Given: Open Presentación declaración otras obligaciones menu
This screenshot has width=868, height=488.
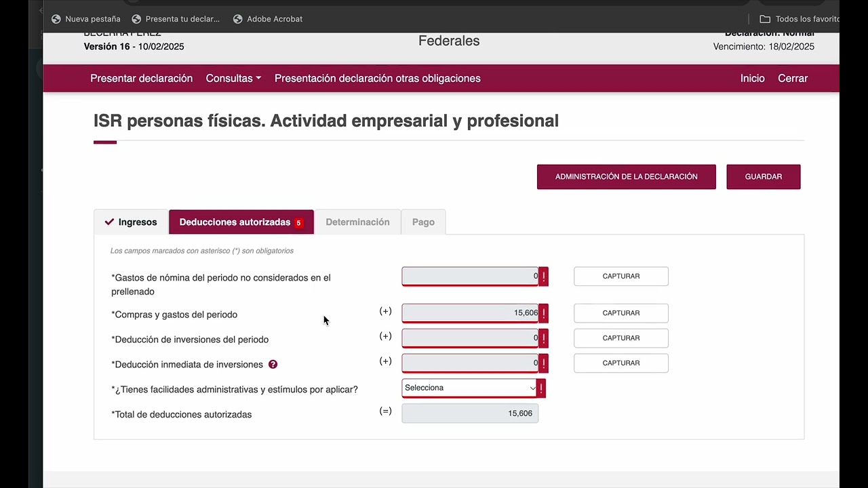Looking at the screenshot, I should [377, 79].
